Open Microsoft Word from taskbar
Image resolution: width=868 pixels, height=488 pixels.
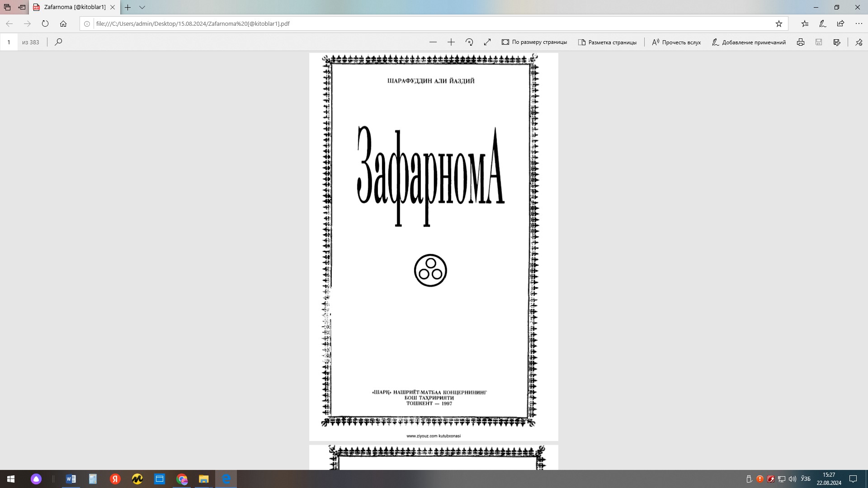coord(71,479)
